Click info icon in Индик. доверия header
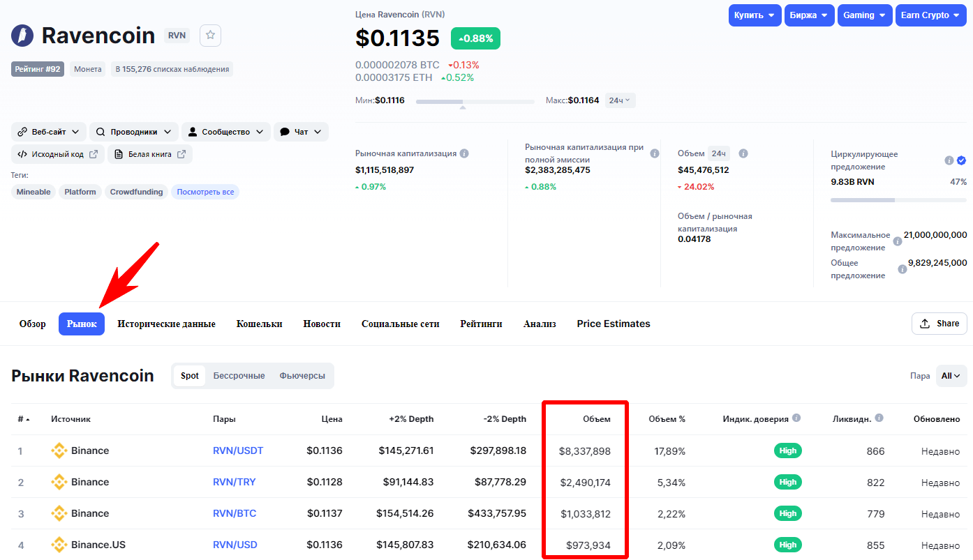Image resolution: width=973 pixels, height=560 pixels. coord(796,418)
